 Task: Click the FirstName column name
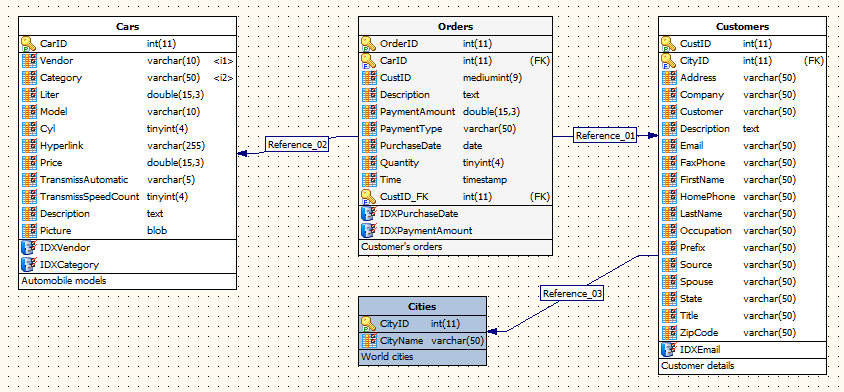click(x=702, y=180)
